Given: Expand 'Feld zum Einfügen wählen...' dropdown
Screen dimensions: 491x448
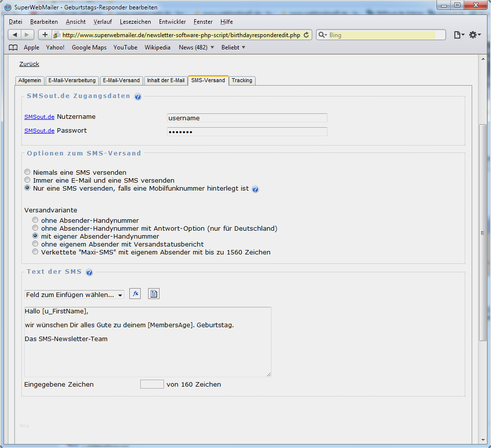Looking at the screenshot, I should [x=74, y=295].
